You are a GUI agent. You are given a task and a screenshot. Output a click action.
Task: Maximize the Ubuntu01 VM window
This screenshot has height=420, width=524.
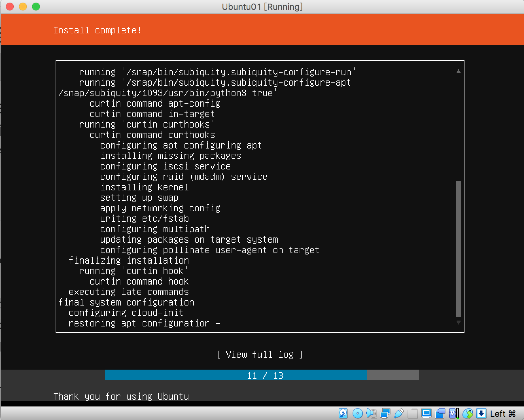[36, 7]
